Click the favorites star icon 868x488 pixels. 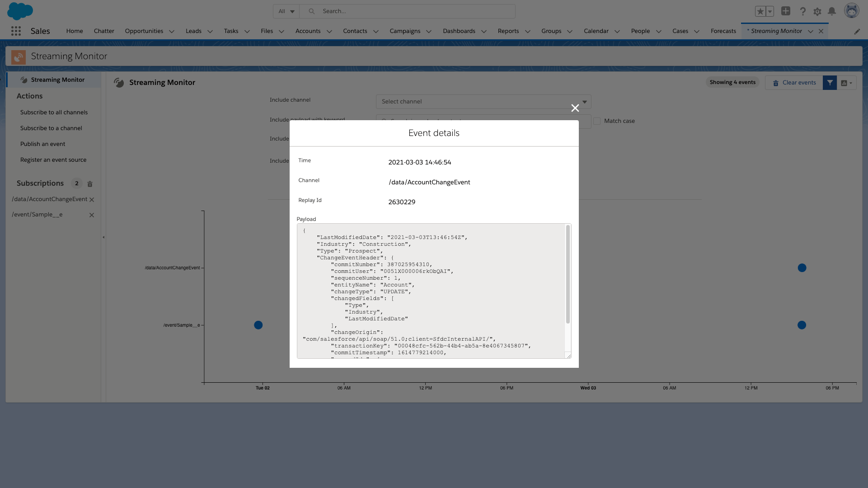[760, 11]
